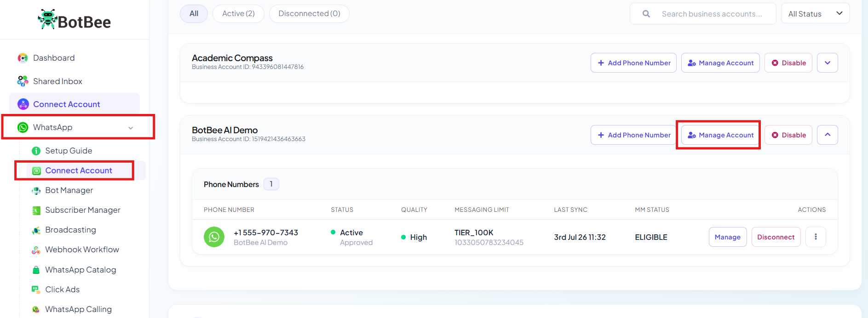Click Manage for phone +1 555-970-7343
The height and width of the screenshot is (318, 868).
(728, 237)
